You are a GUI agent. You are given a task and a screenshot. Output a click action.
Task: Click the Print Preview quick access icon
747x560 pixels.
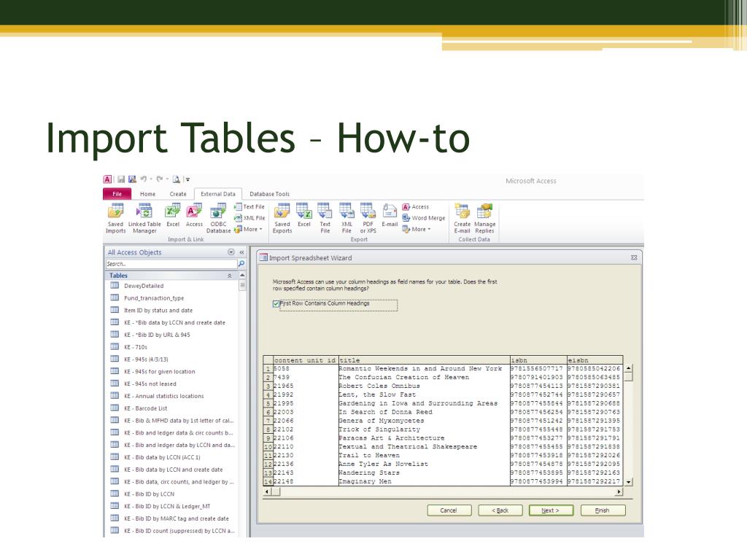[x=176, y=179]
